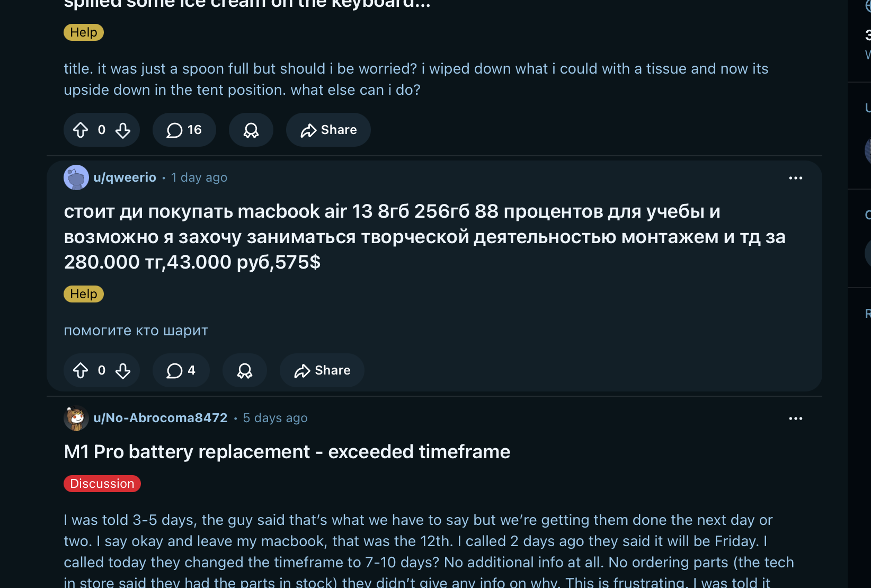This screenshot has width=871, height=588.
Task: Open the 4 comments on qweerio post
Action: pos(181,370)
